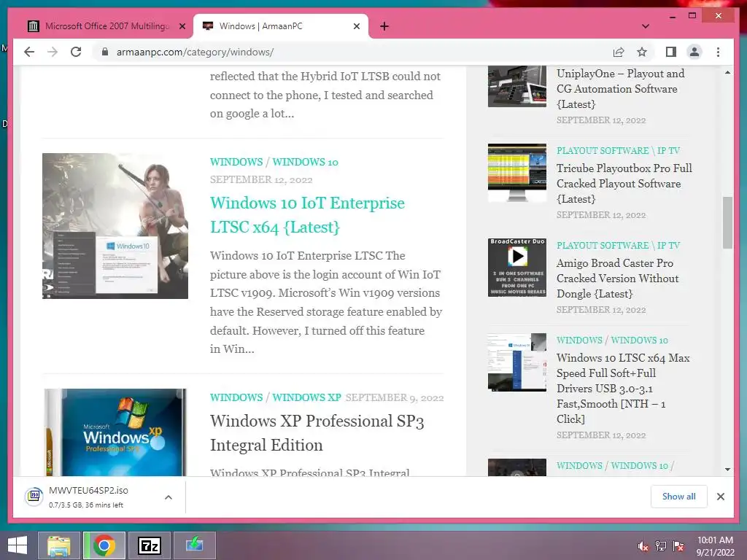Image resolution: width=747 pixels, height=560 pixels.
Task: Open the Chrome side panel
Action: pos(671,52)
